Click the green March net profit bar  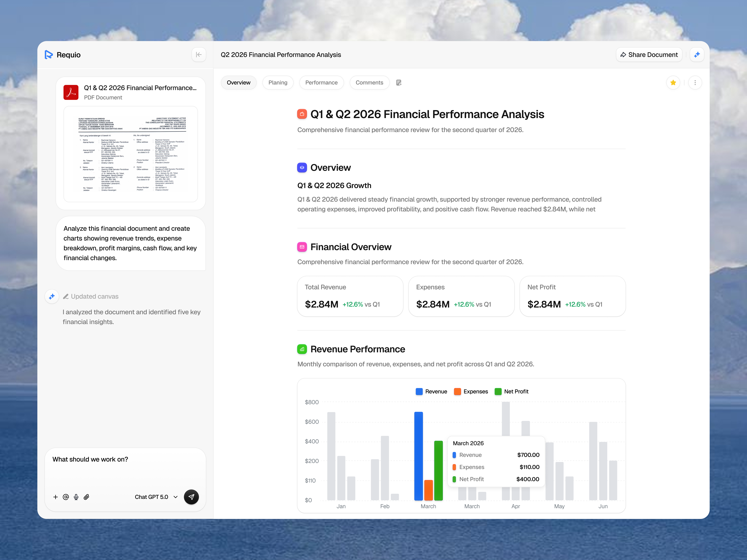tap(438, 471)
